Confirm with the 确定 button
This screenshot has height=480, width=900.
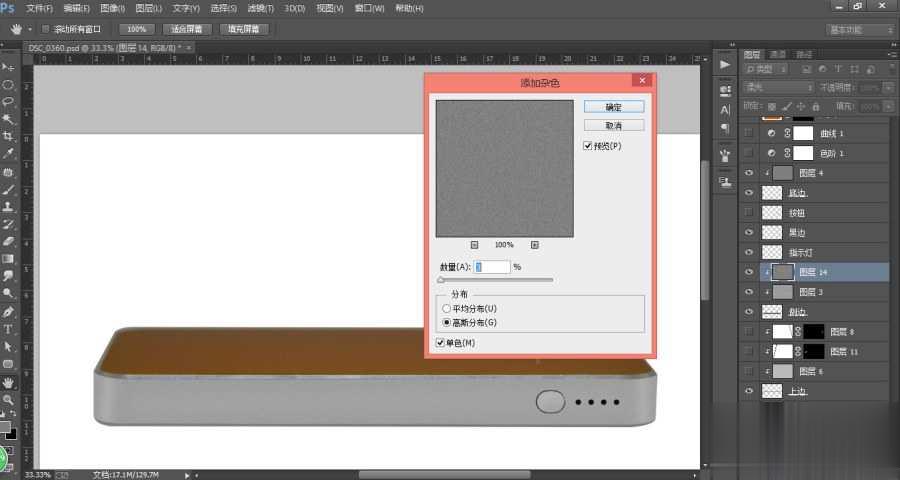point(614,107)
